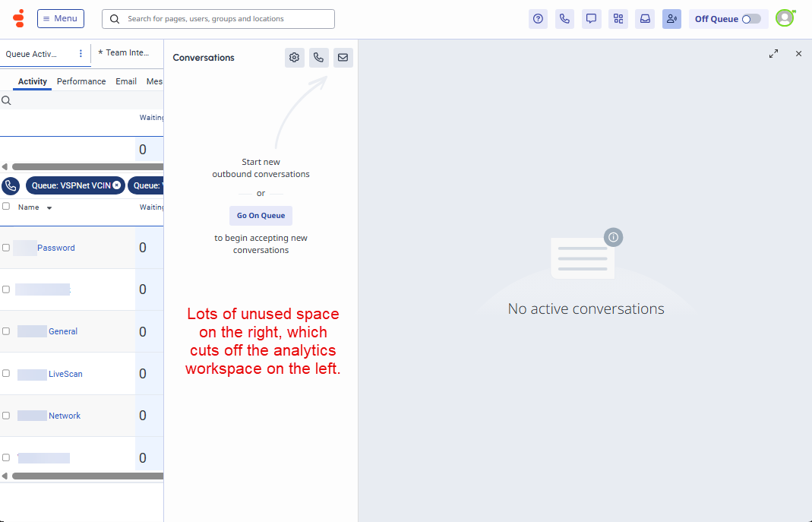Viewport: 812px width, 522px height.
Task: Open the Help question mark icon
Action: coord(538,19)
